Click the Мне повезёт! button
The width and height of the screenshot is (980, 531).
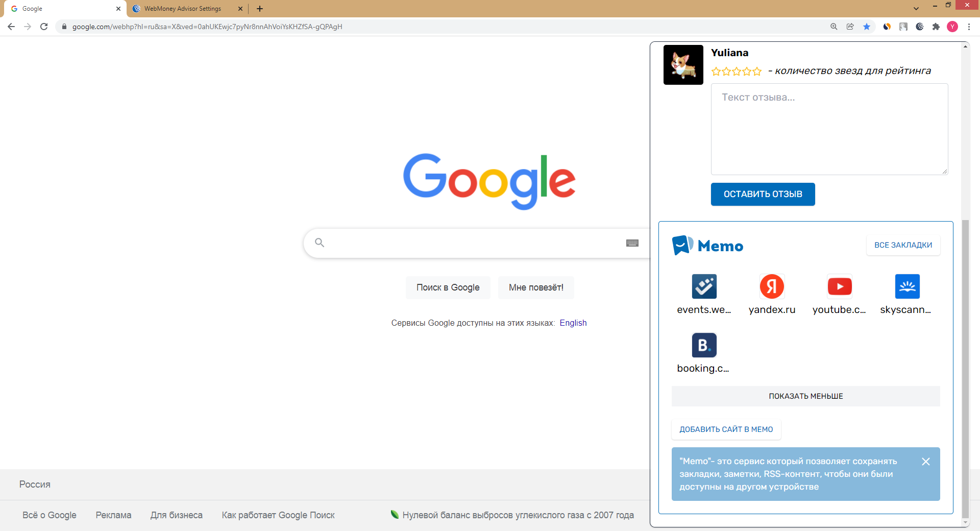(x=536, y=287)
